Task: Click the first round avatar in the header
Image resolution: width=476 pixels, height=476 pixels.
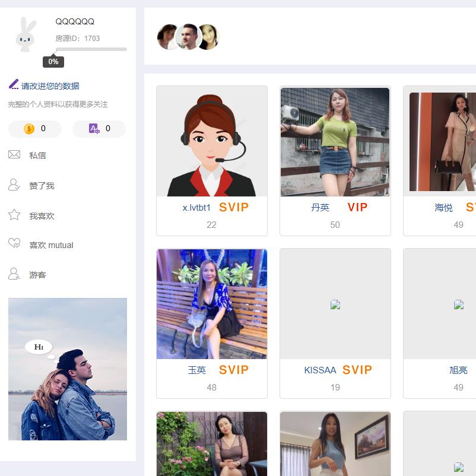Action: click(x=167, y=37)
